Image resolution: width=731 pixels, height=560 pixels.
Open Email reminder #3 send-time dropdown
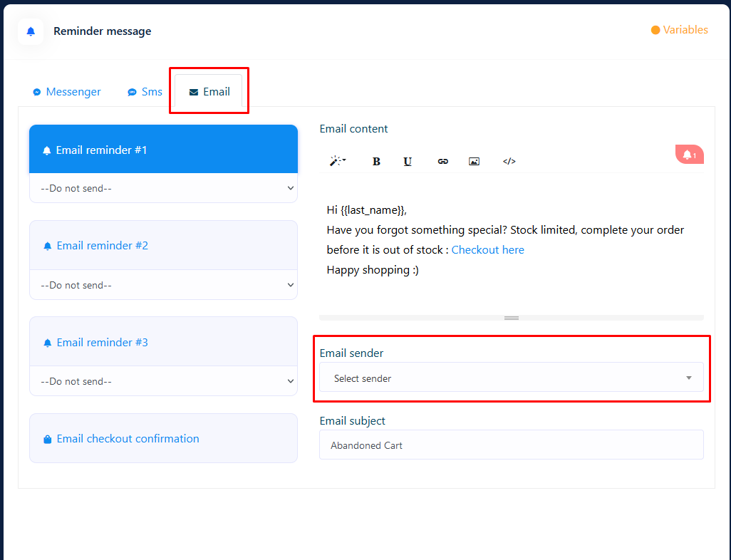[163, 381]
